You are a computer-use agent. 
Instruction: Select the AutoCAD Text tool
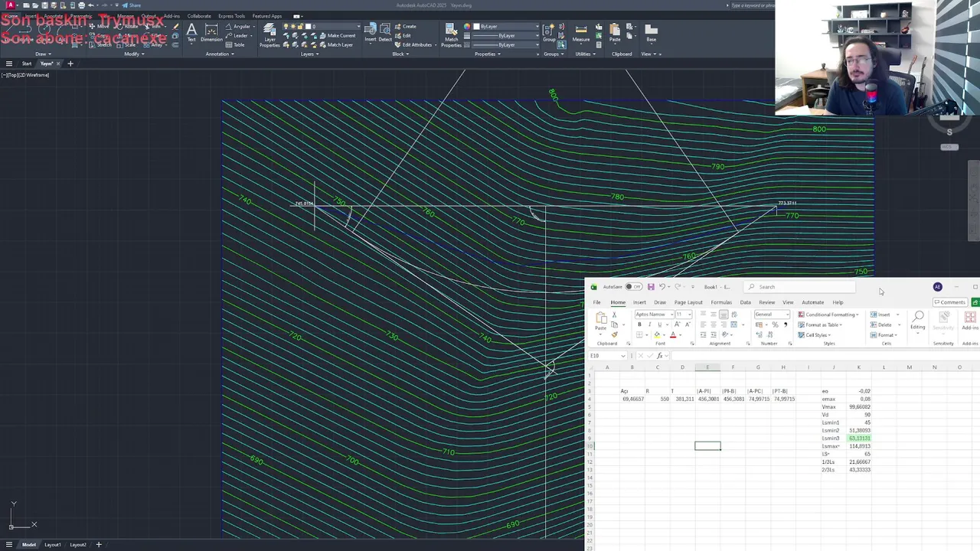click(x=191, y=32)
